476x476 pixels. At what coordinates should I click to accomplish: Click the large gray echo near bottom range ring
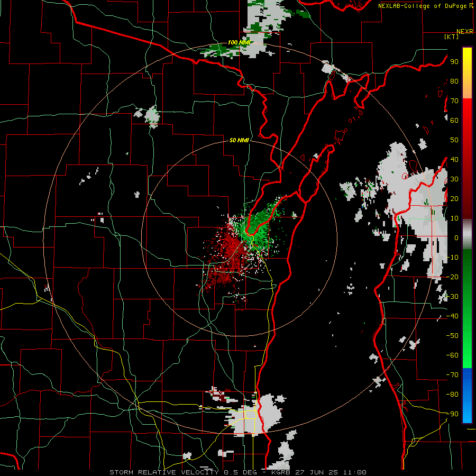click(255, 416)
